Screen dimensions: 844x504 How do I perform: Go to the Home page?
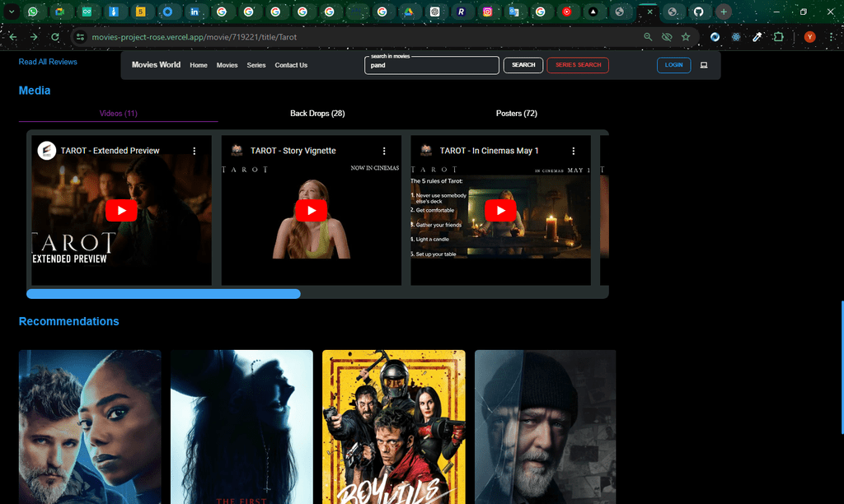(x=199, y=65)
